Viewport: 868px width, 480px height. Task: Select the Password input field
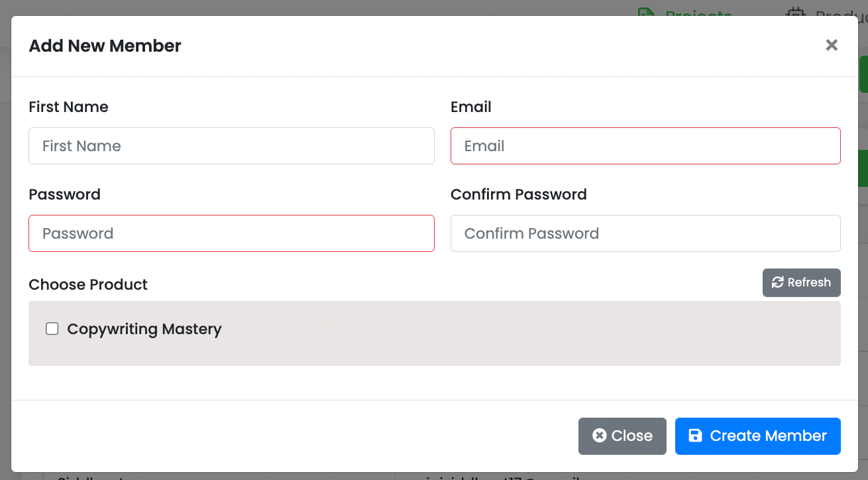tap(231, 233)
